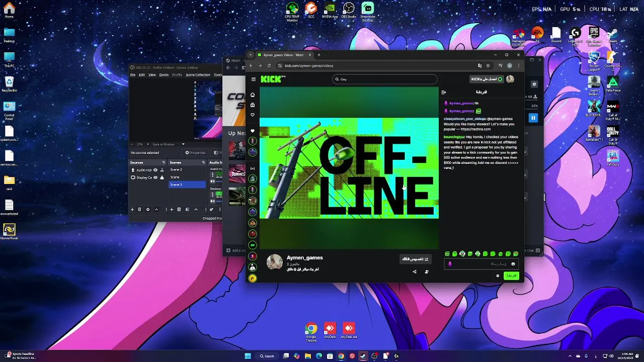This screenshot has width=644, height=362.
Task: Add a scene in OBS Scenes panel
Action: [x=172, y=209]
